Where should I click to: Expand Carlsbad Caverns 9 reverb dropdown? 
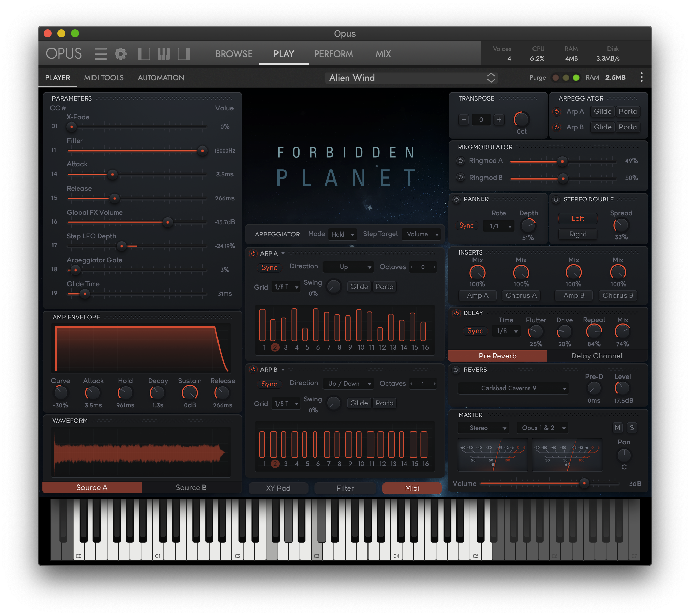(513, 388)
